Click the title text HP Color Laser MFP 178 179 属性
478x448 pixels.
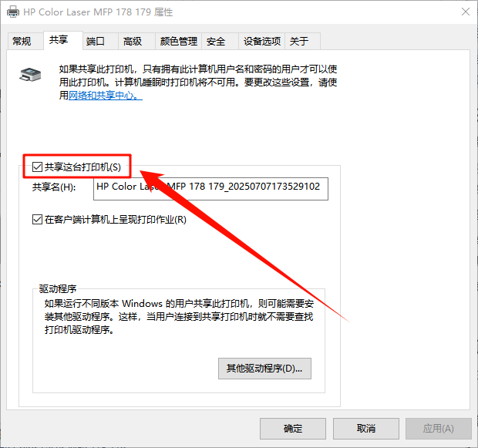[x=98, y=12]
